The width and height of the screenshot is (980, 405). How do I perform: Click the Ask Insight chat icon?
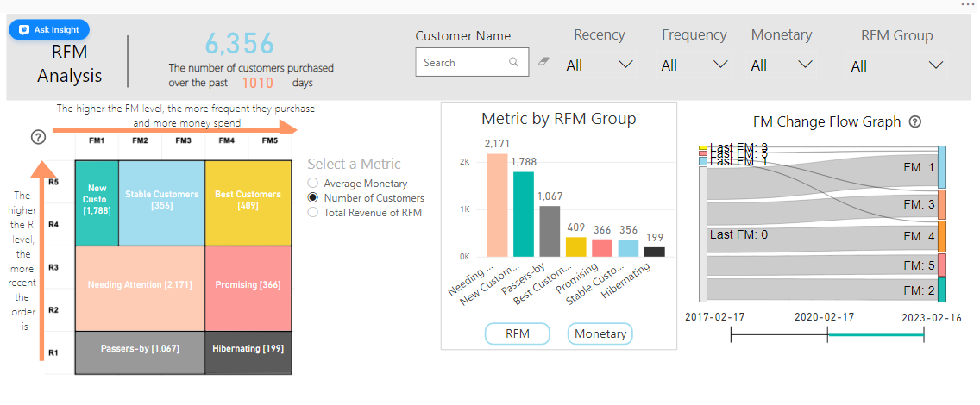(x=23, y=29)
